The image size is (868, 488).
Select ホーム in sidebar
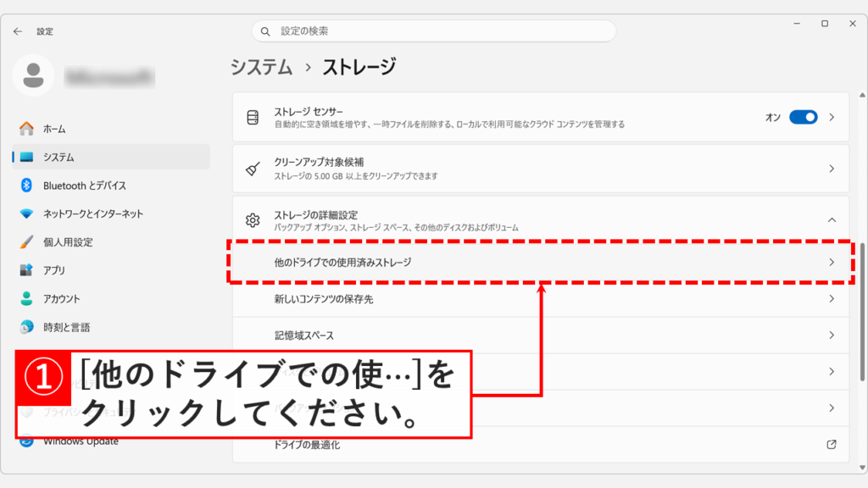[x=111, y=129]
